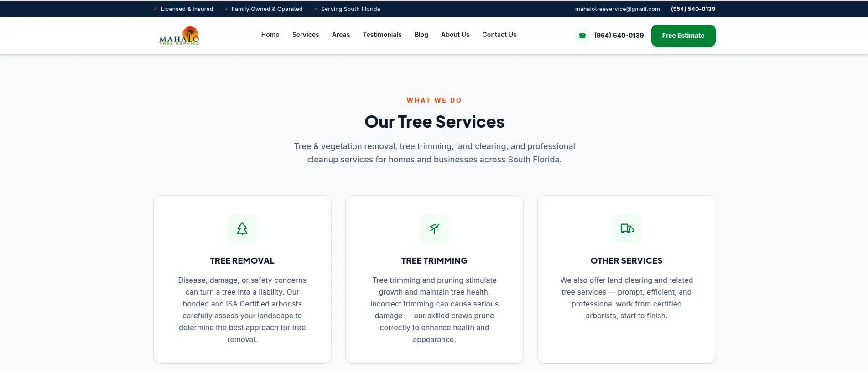Go to Contact Us page
868x373 pixels.
coord(499,35)
